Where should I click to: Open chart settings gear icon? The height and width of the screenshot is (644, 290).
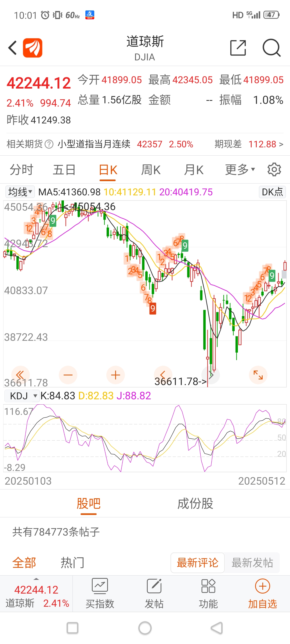coord(274,169)
